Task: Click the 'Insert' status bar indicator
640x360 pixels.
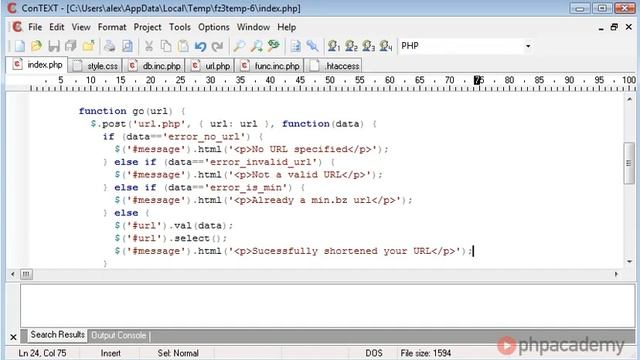Action: pos(111,353)
